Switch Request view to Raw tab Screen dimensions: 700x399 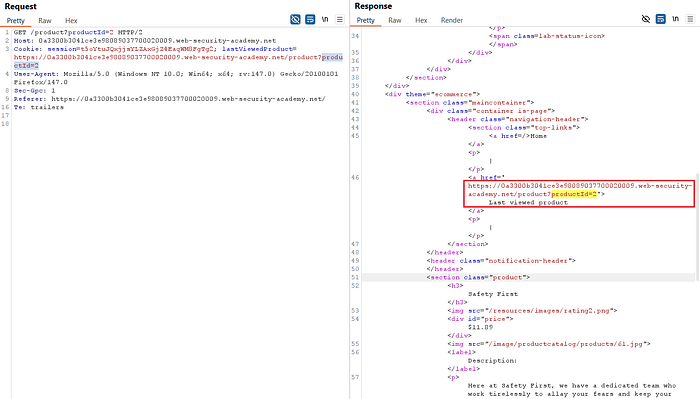[x=45, y=21]
